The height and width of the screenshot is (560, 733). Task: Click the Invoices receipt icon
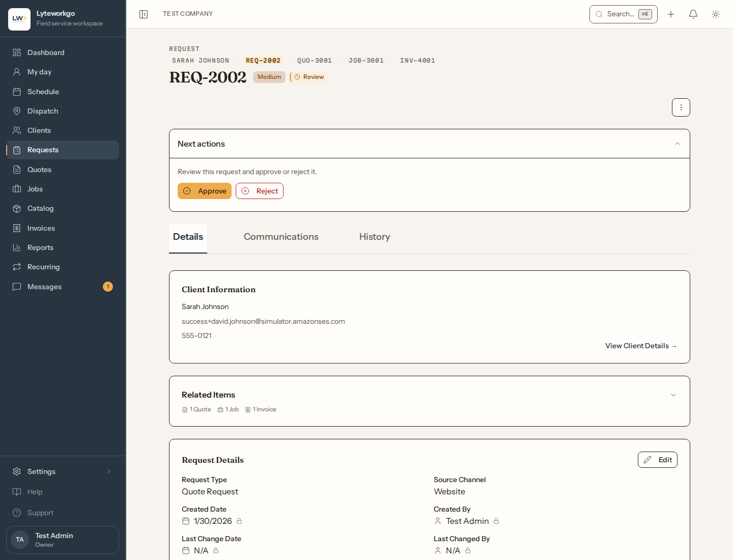point(17,228)
